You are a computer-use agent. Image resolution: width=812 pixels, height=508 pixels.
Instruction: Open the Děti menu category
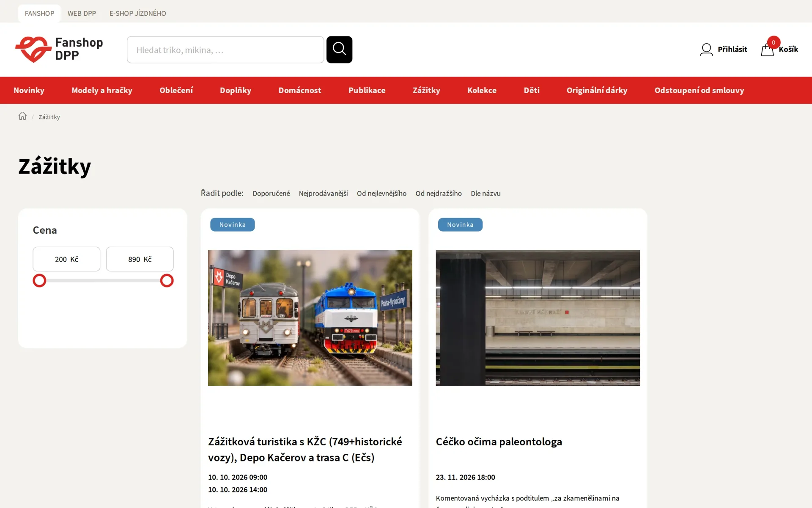click(532, 90)
